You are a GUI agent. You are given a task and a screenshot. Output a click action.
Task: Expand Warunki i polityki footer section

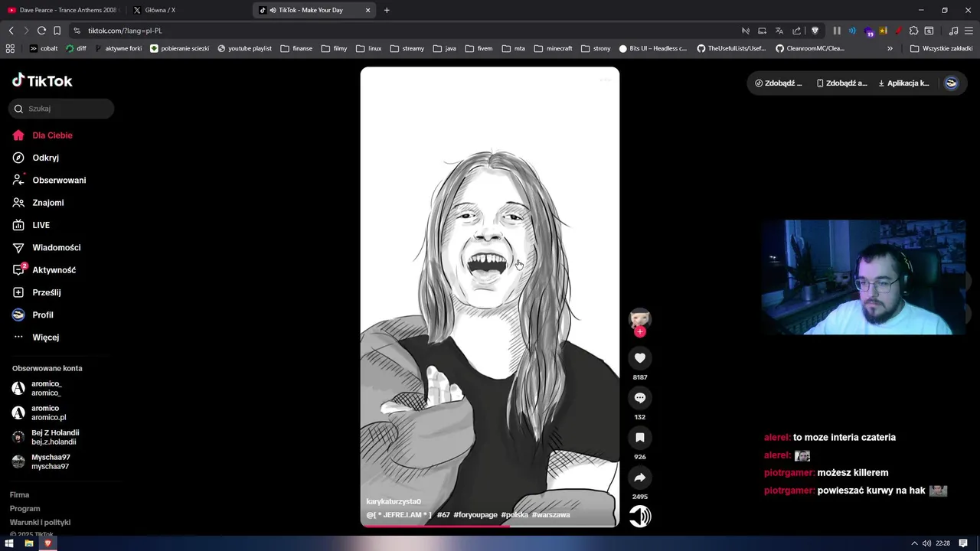click(x=40, y=523)
